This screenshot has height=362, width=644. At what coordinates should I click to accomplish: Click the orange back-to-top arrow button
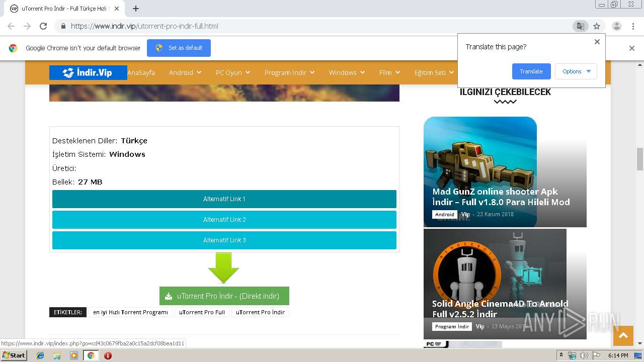(623, 335)
